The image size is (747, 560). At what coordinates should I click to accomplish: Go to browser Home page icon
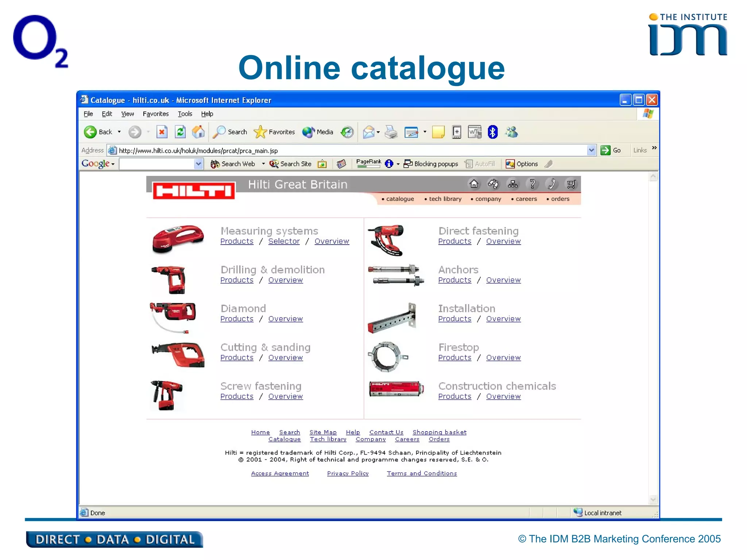pyautogui.click(x=198, y=132)
